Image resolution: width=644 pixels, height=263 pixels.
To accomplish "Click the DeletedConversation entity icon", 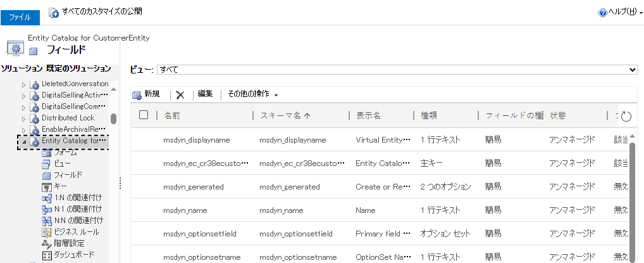I will point(35,85).
